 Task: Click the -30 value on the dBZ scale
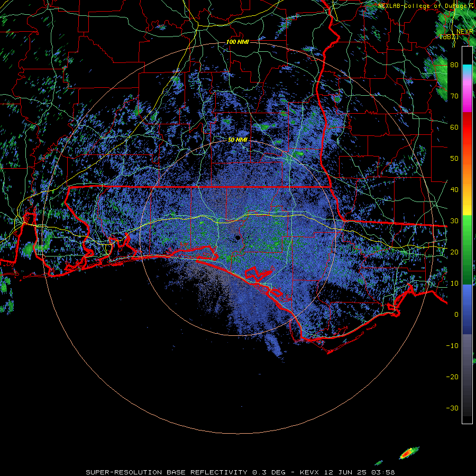tap(452, 408)
